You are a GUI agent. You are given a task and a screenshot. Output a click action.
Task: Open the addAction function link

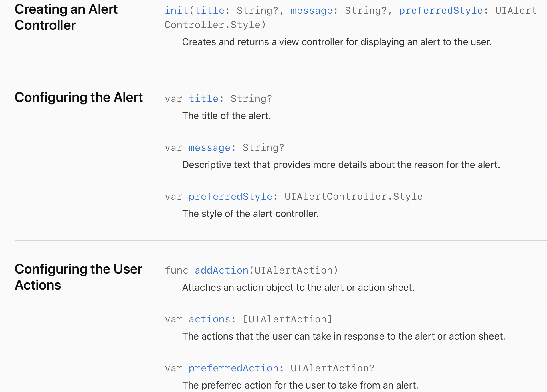221,270
